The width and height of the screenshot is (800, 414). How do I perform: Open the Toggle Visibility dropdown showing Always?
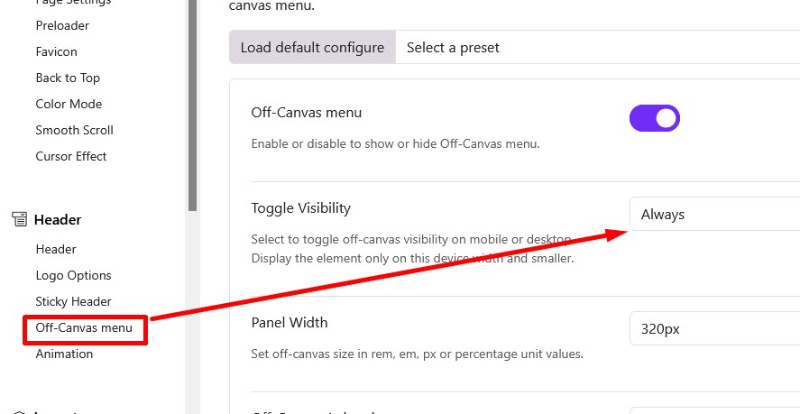click(714, 214)
